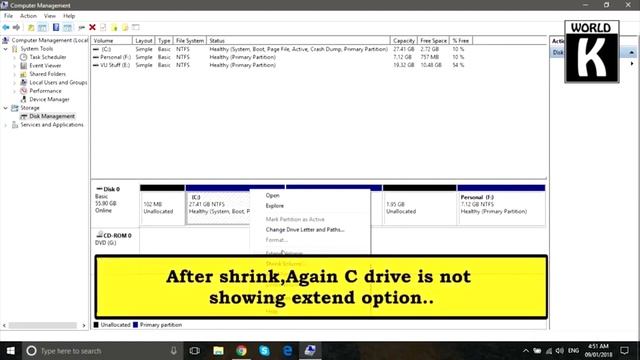Viewport: 640px width, 360px height.
Task: Click the Forward arrow toolbar icon
Action: pos(16,27)
